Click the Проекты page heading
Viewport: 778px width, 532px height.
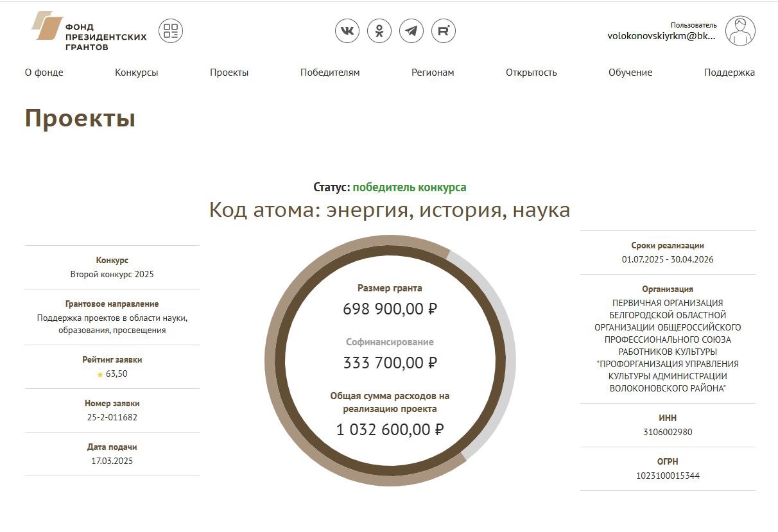click(x=80, y=119)
